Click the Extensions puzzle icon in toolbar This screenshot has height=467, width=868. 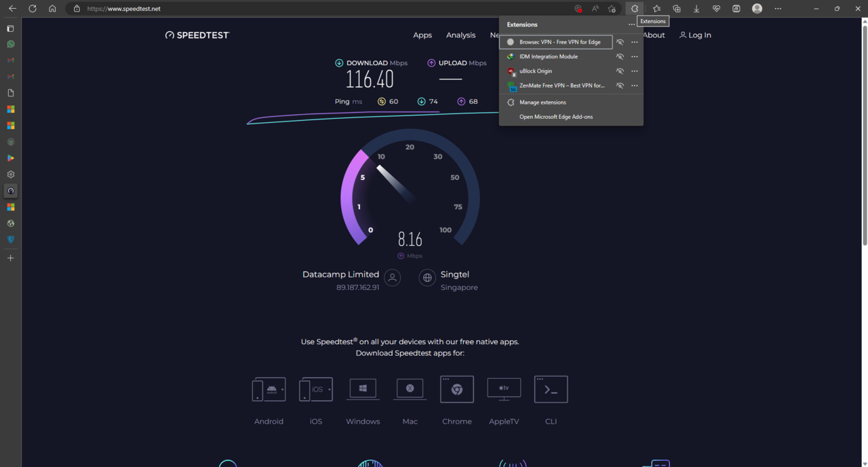(635, 9)
